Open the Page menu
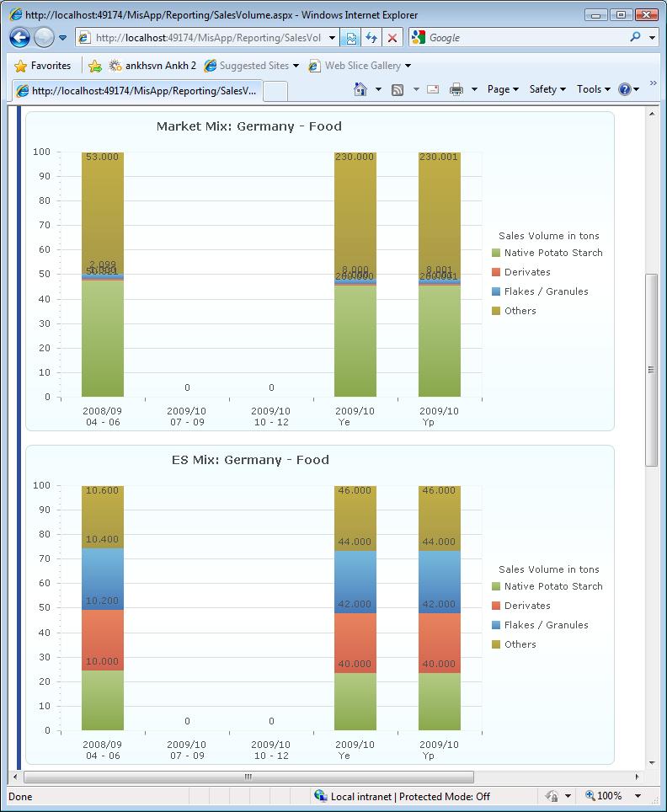 [503, 89]
